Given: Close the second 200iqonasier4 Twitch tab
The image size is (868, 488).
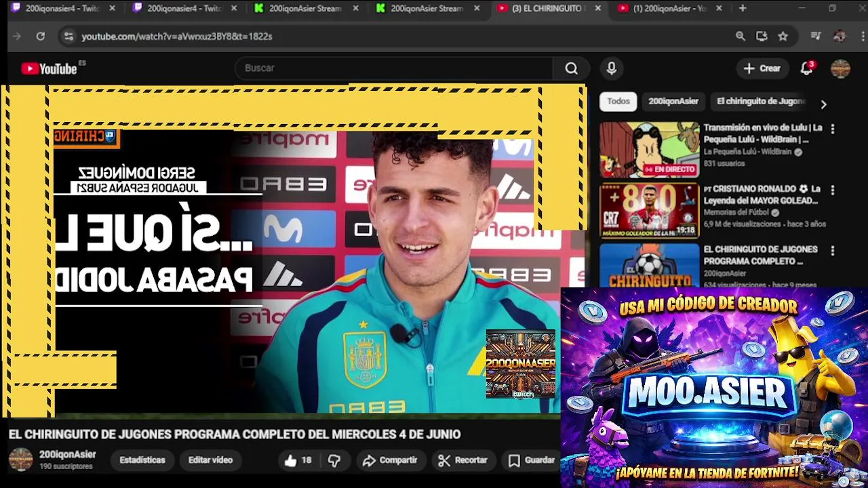Looking at the screenshot, I should 234,8.
